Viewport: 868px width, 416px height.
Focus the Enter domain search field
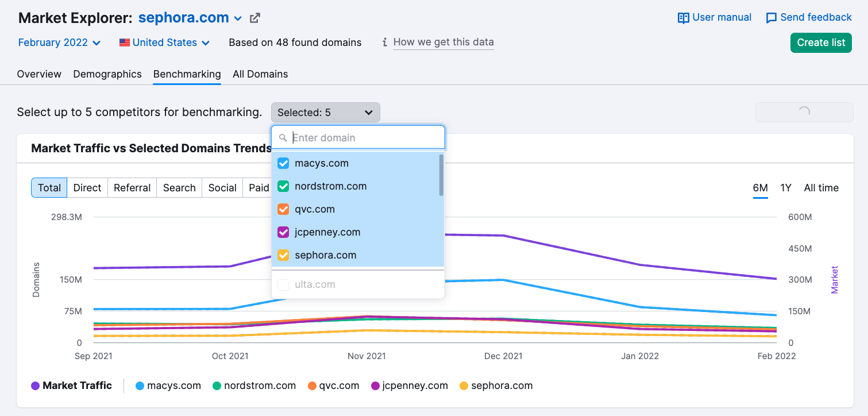point(358,138)
